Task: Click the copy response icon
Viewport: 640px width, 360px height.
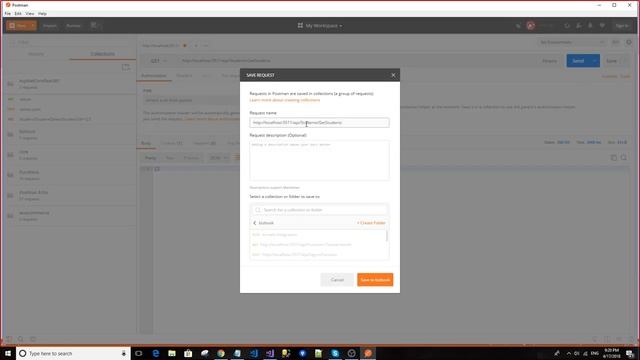Action: [x=613, y=158]
